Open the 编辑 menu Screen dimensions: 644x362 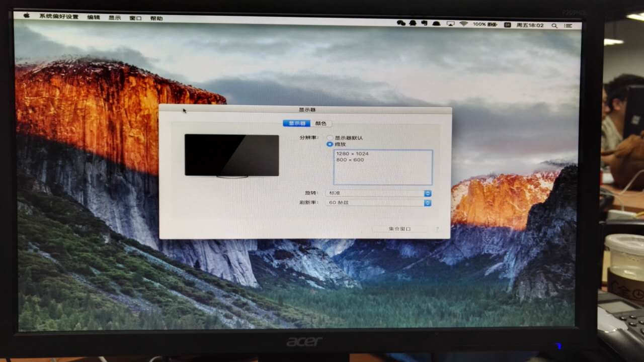[94, 17]
